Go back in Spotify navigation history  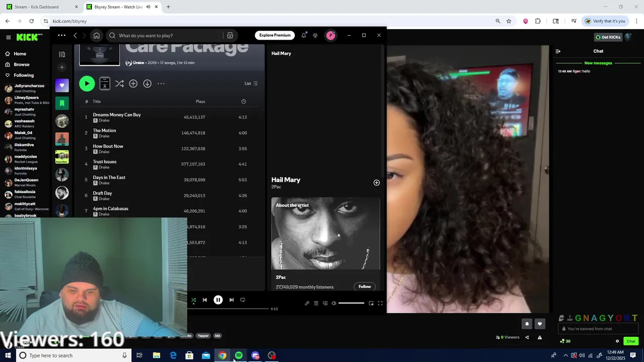click(75, 36)
